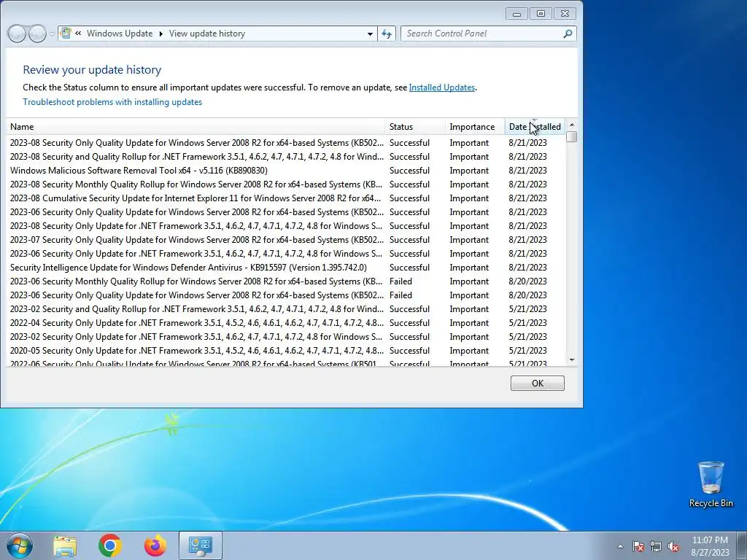Click the vertical scrollbar thumb
Image resolution: width=747 pixels, height=560 pixels.
(572, 136)
